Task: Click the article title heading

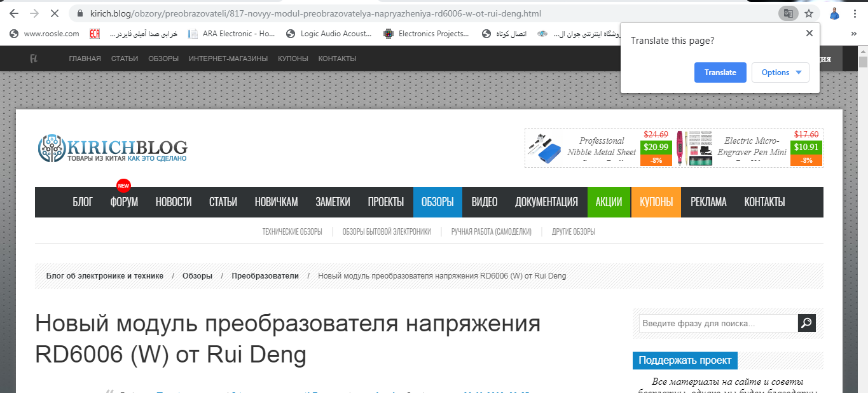Action: coord(287,339)
